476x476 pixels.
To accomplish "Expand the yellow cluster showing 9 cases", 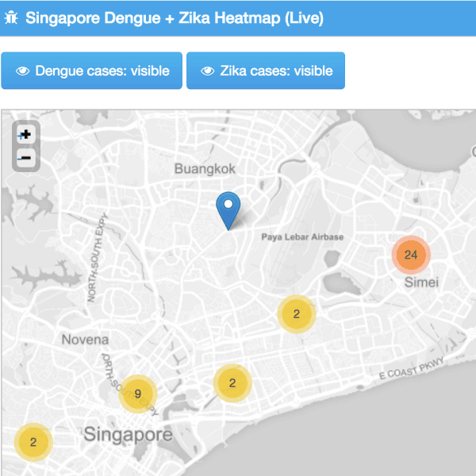I will coord(138,393).
